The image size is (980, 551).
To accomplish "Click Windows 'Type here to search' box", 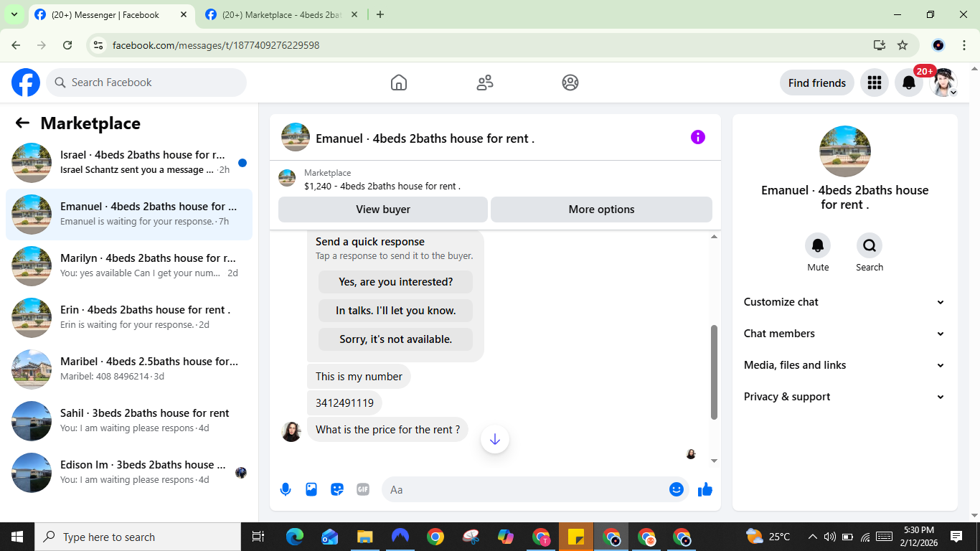I will pos(138,537).
